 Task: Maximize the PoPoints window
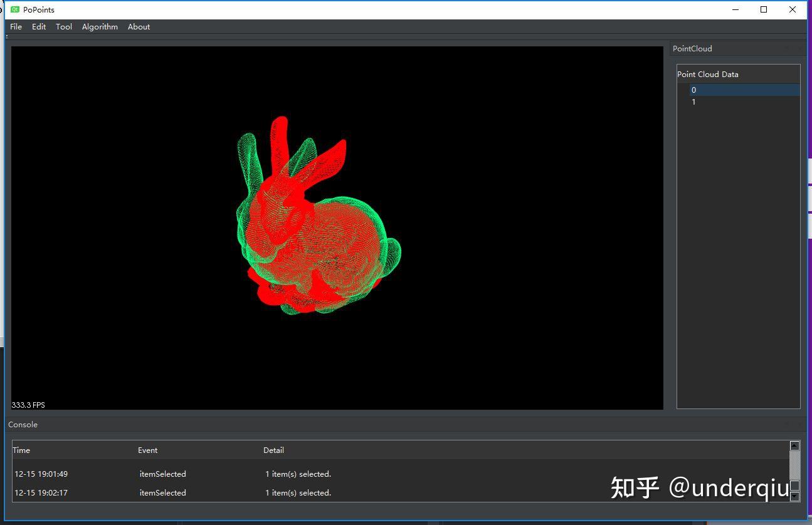[764, 9]
